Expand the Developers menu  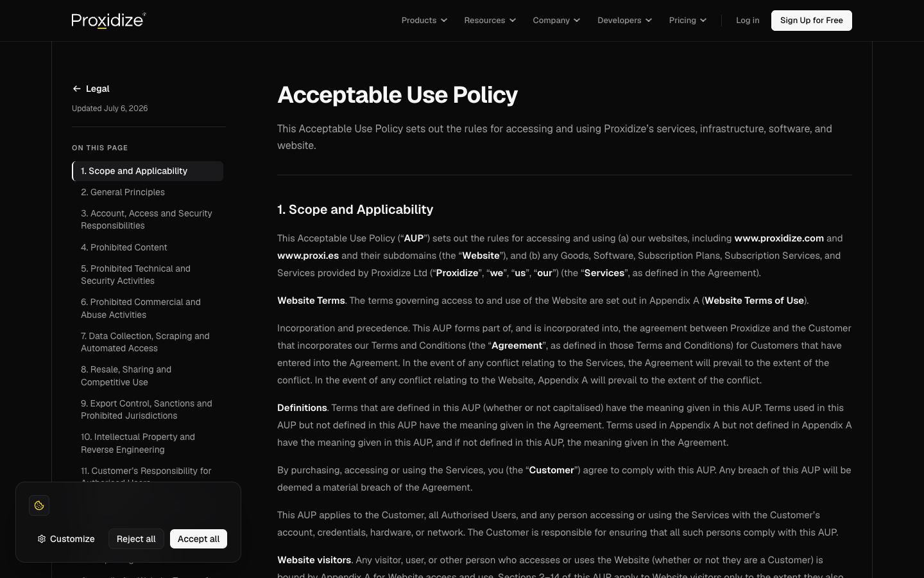pyautogui.click(x=624, y=21)
